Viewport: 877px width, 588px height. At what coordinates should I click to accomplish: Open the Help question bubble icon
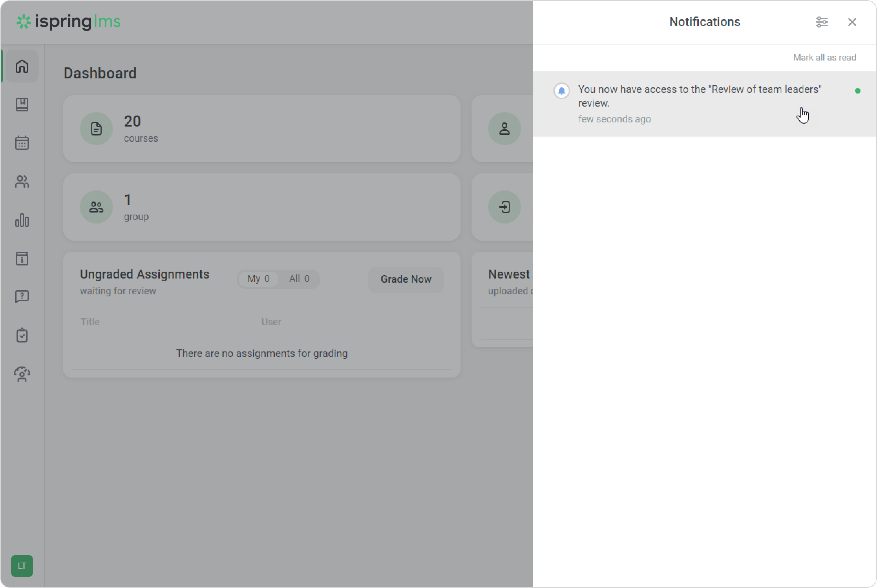click(22, 297)
